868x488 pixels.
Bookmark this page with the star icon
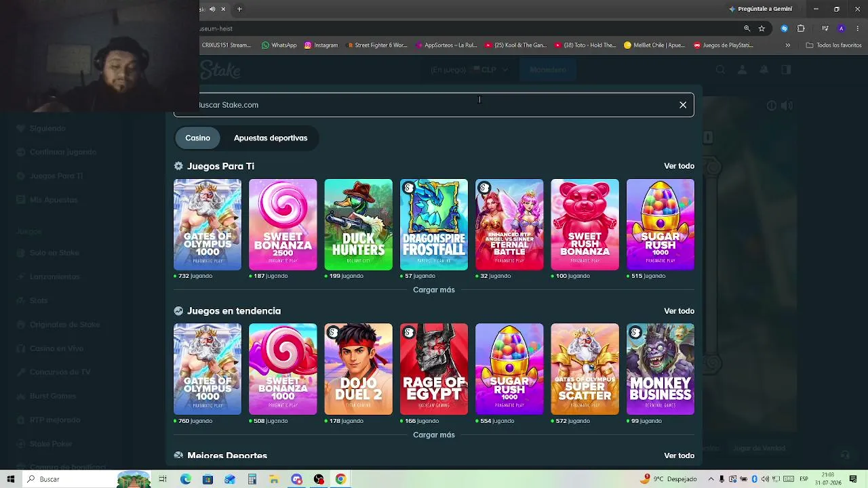(762, 28)
